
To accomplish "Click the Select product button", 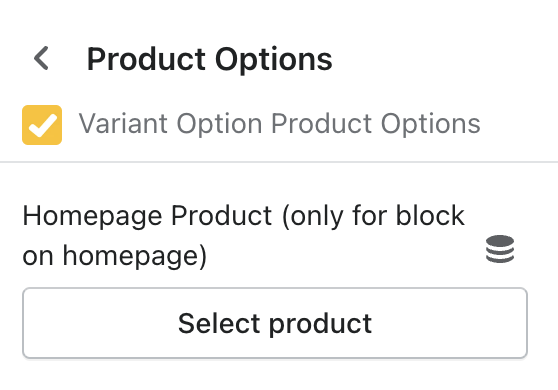I will click(275, 323).
